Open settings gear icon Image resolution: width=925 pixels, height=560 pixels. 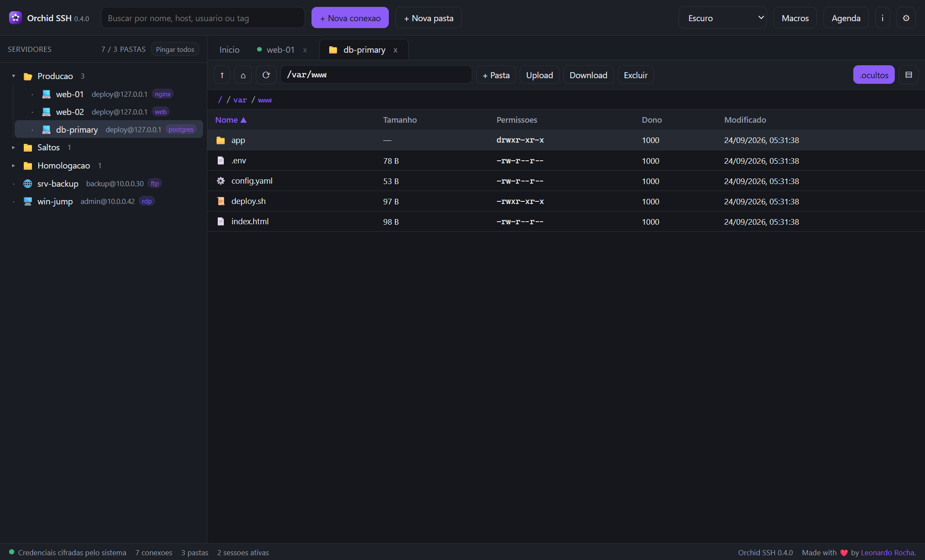pyautogui.click(x=906, y=18)
